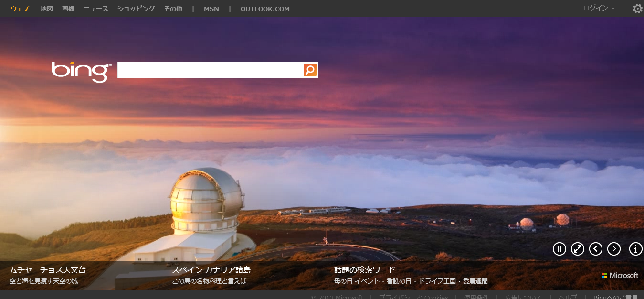
Task: Click the full-screen expand arrows icon
Action: [577, 249]
